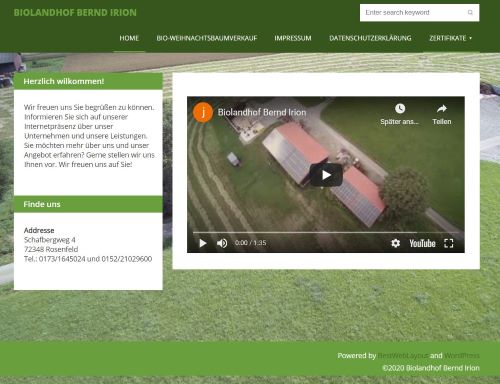This screenshot has width=500, height=384.
Task: Click the search magnifier icon
Action: 470,13
